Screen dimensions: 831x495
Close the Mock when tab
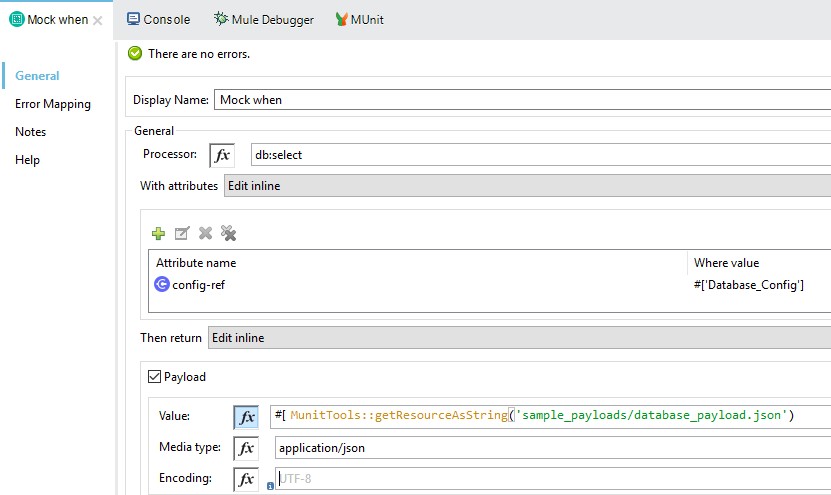97,20
